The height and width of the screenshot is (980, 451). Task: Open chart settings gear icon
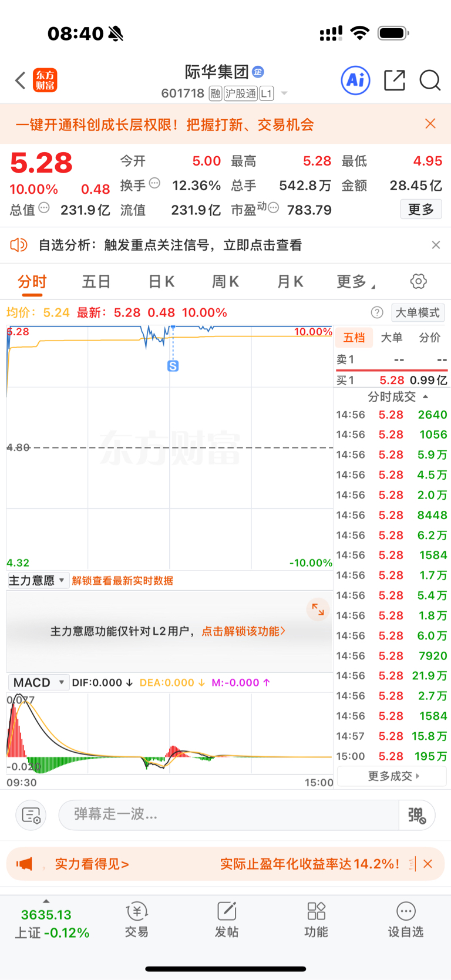(x=419, y=281)
